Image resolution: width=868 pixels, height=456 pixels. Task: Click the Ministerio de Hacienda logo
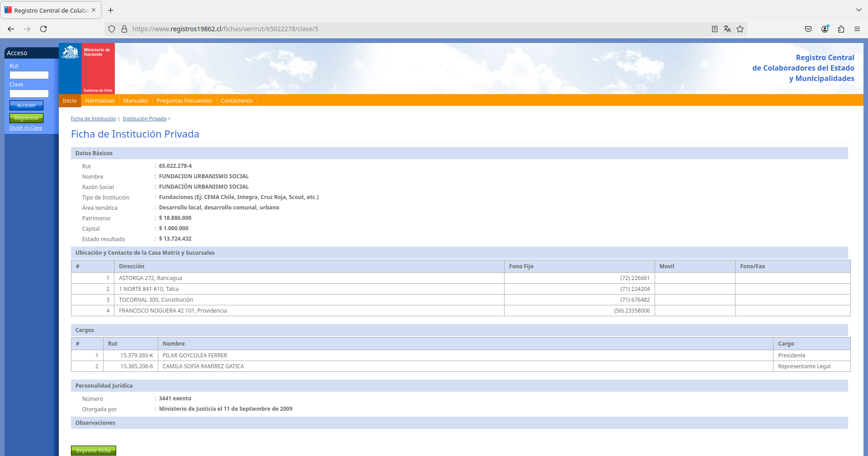87,68
